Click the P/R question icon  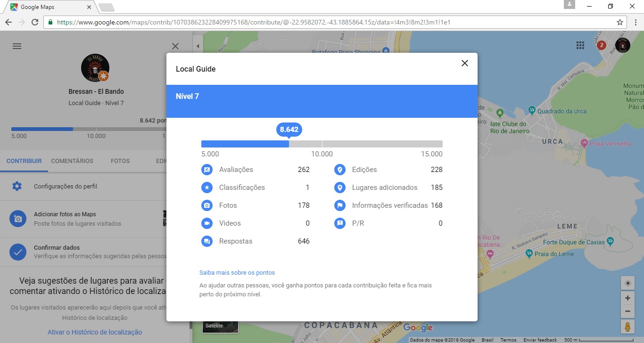tap(339, 223)
